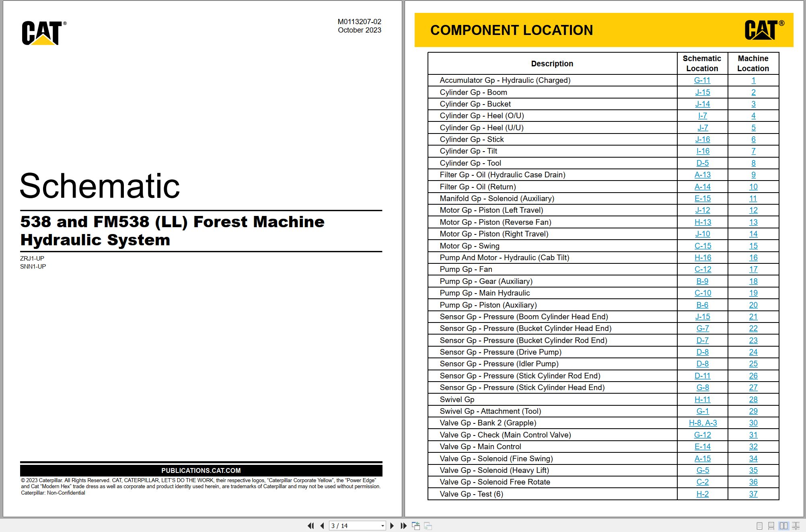This screenshot has width=806, height=532.
Task: Click machine location 24 for Drive Pump sensor
Action: pyautogui.click(x=753, y=352)
